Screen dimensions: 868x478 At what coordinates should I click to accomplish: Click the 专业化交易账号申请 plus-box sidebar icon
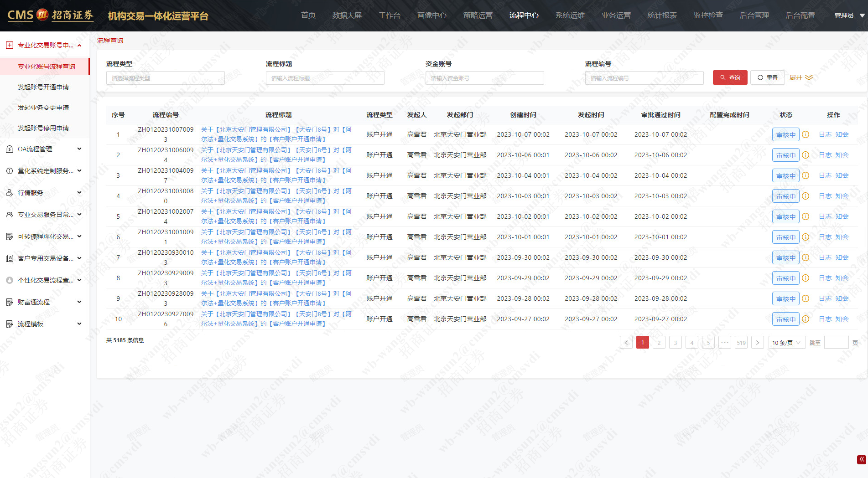[10, 45]
